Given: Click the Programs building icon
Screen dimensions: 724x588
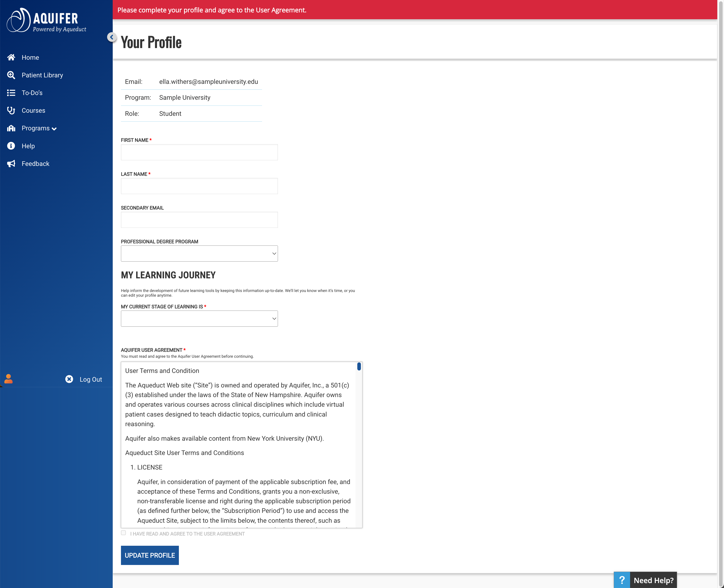Looking at the screenshot, I should tap(11, 128).
